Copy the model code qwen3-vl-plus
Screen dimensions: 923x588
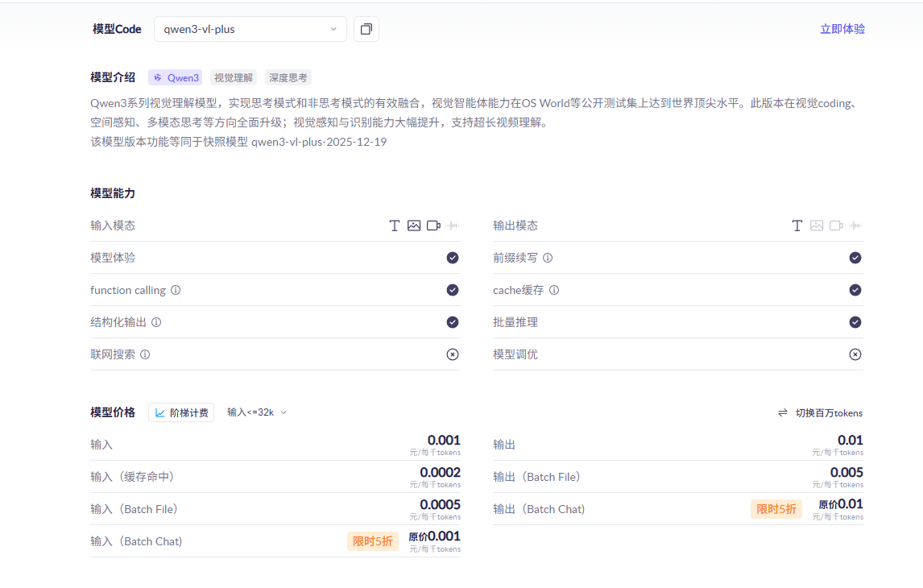tap(366, 29)
